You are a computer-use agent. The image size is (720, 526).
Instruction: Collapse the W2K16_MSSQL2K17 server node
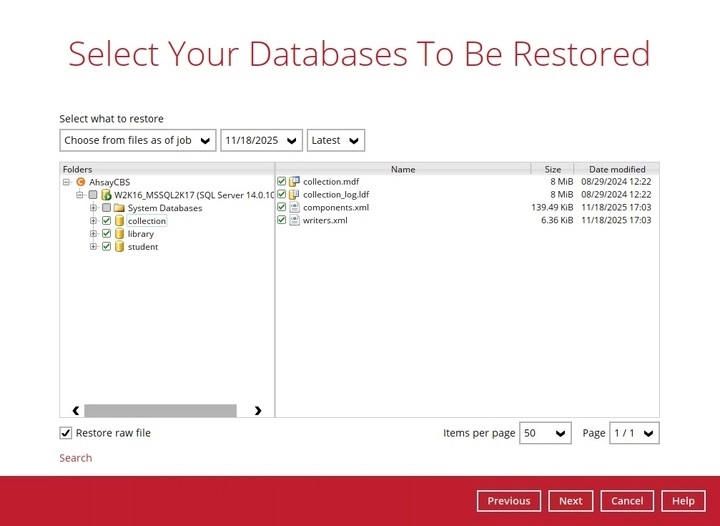point(80,195)
